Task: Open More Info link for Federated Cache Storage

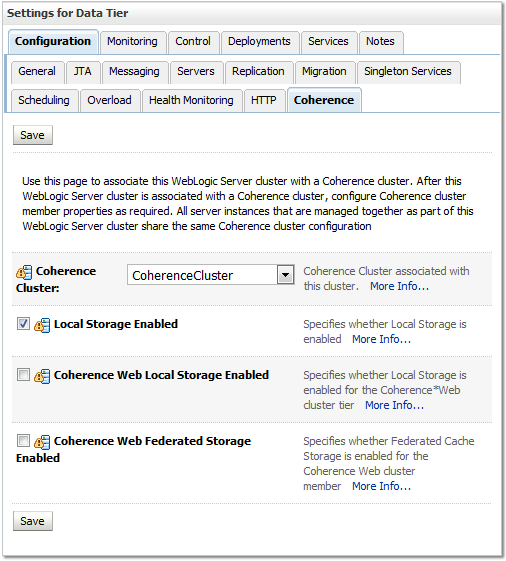Action: click(381, 486)
